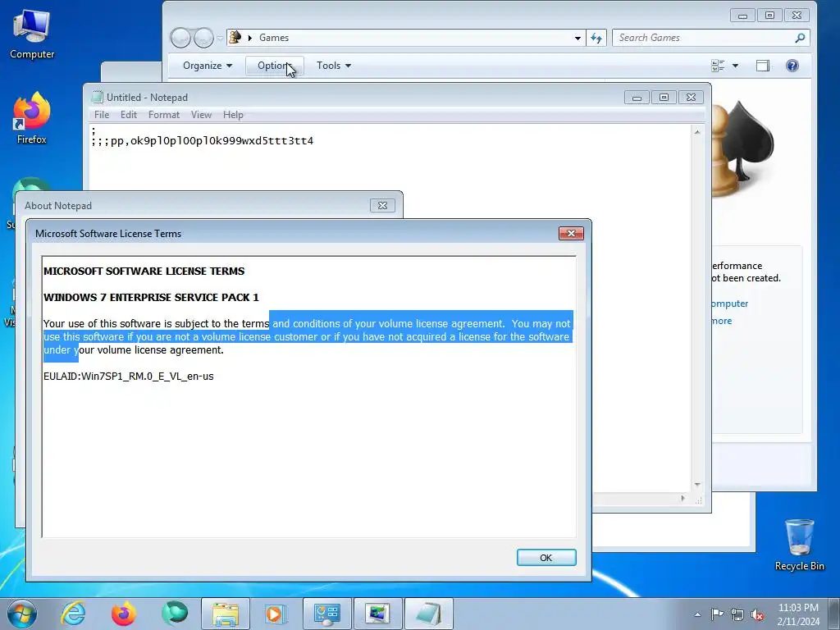
Task: Open network status tray icon
Action: pos(737,614)
